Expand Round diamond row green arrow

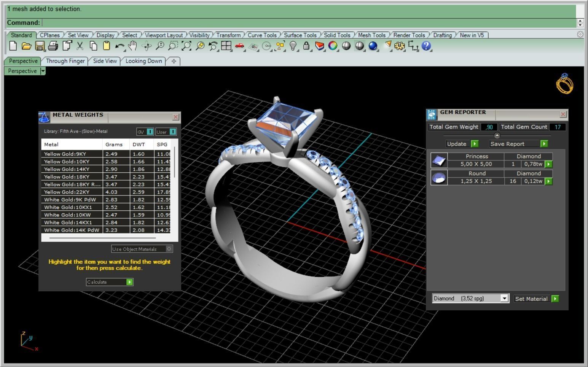pos(548,181)
